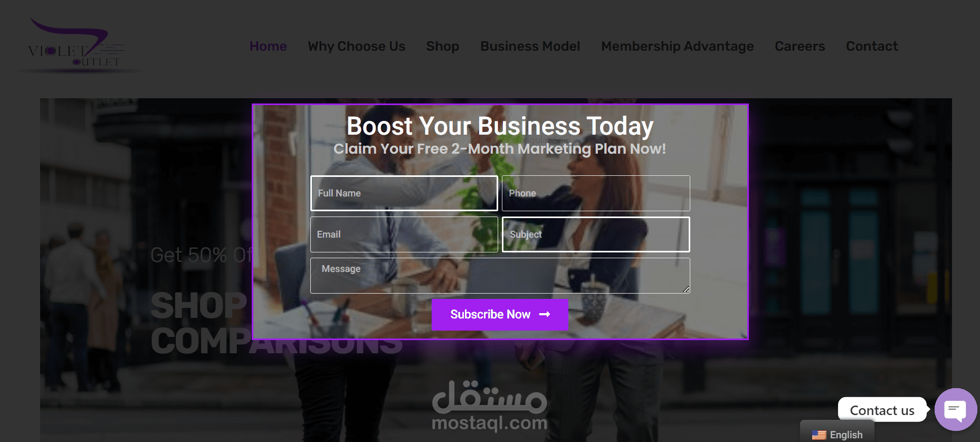This screenshot has width=980, height=442.
Task: Click the arrow on Subscribe Now
Action: tap(545, 314)
